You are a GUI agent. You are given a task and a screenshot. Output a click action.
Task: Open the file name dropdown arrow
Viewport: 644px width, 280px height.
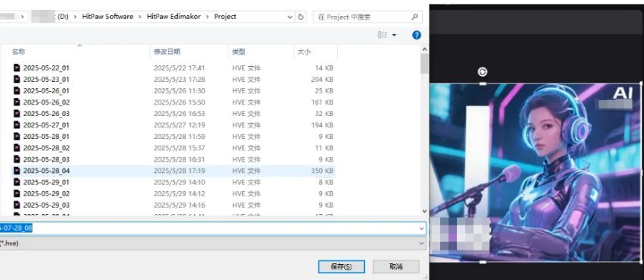[x=421, y=228]
